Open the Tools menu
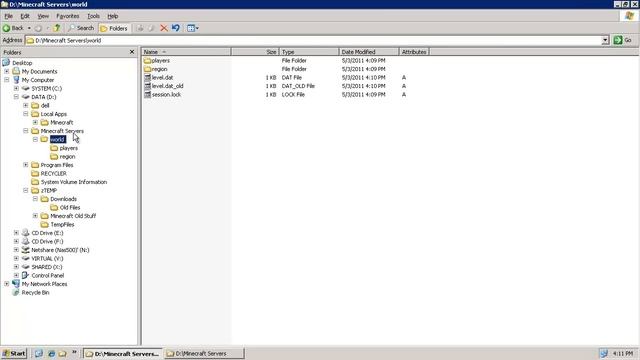The width and height of the screenshot is (640, 360). pyautogui.click(x=93, y=16)
